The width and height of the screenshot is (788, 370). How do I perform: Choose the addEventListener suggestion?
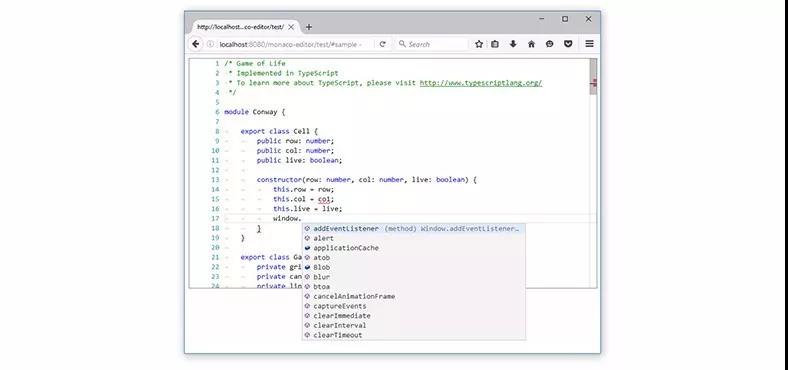[414, 229]
